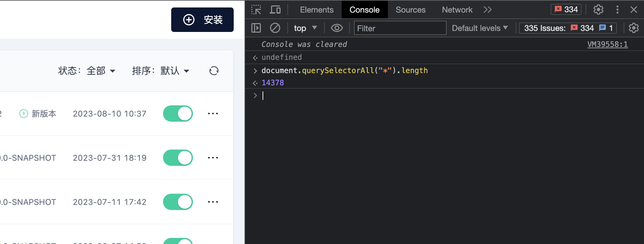Click the 新版本 new version upgrade icon
This screenshot has height=244, width=644.
click(x=24, y=114)
